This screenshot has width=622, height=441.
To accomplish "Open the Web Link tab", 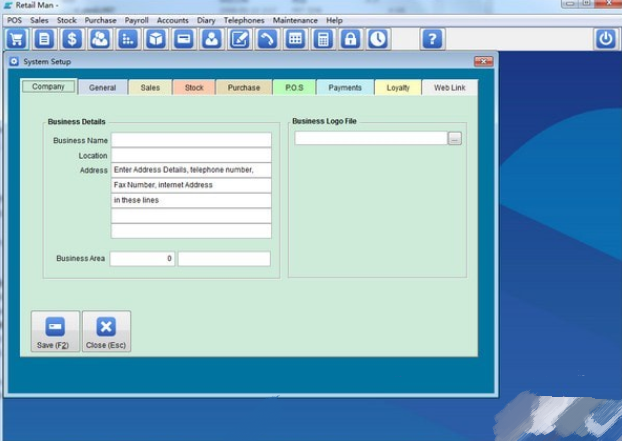I will pyautogui.click(x=449, y=88).
